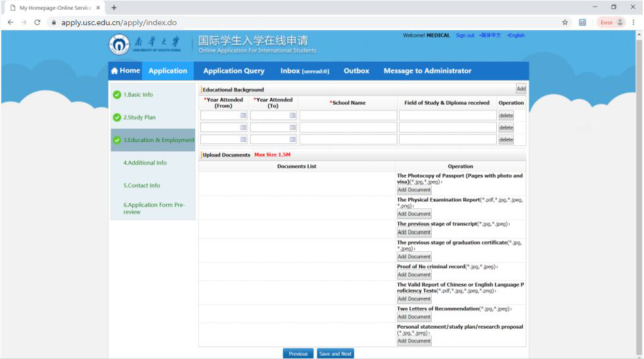644x359 pixels.
Task: Open 6.Application Form Pre-review step
Action: [x=154, y=208]
